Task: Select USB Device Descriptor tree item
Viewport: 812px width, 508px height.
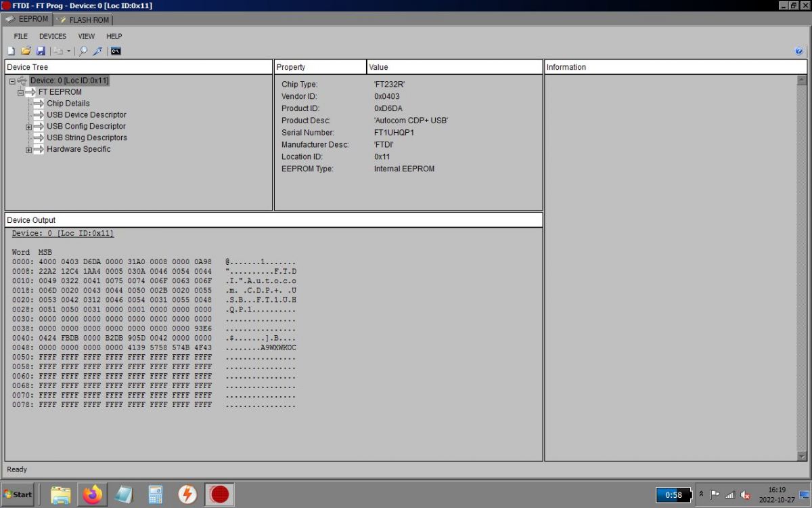Action: coord(87,115)
